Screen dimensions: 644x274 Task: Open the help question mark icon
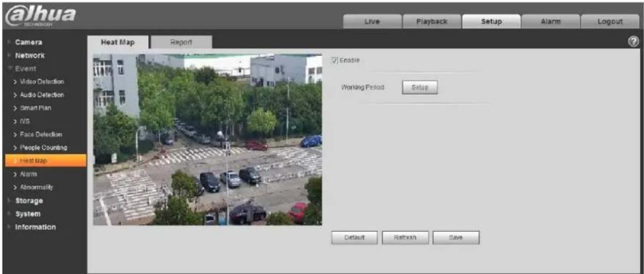[634, 42]
